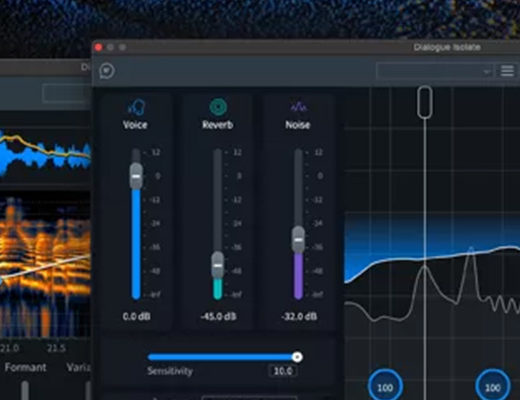Close the Dialogue Isolate window

coord(98,47)
